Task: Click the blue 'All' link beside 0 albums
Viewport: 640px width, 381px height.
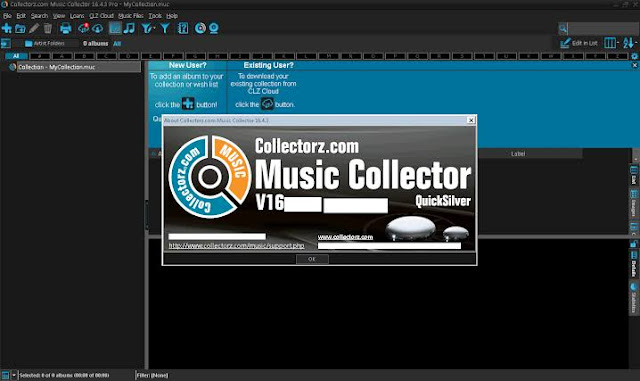Action: (x=117, y=44)
